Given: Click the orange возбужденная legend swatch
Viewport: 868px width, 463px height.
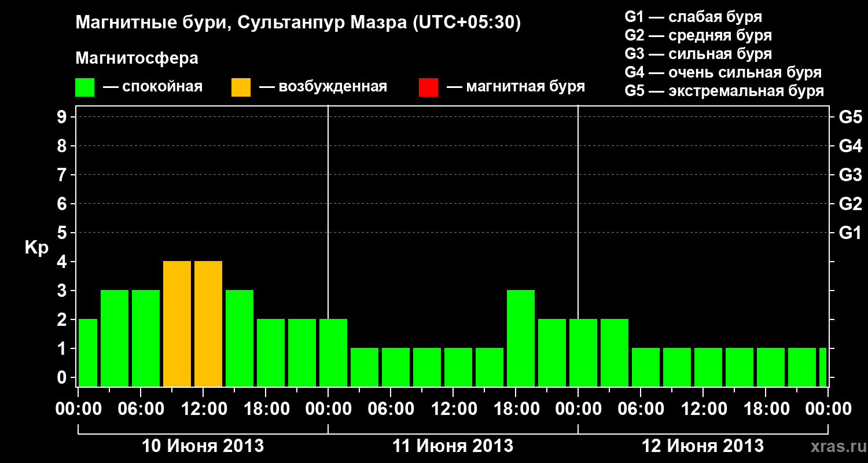Looking at the screenshot, I should coord(241,87).
